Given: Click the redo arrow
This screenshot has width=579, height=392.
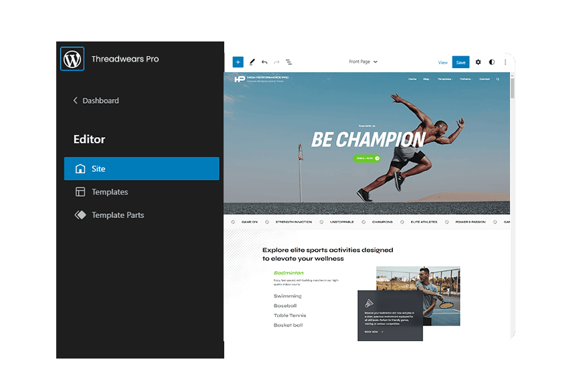Looking at the screenshot, I should tap(276, 62).
